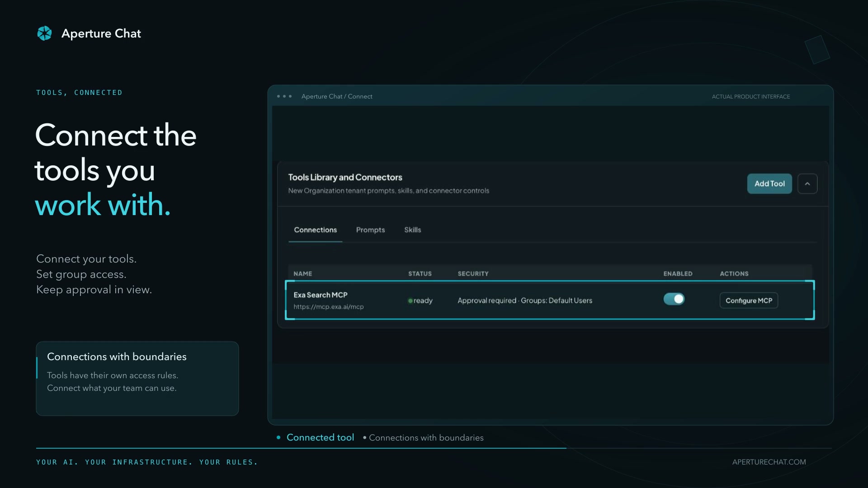Click the ACTIONS column header

tap(734, 274)
